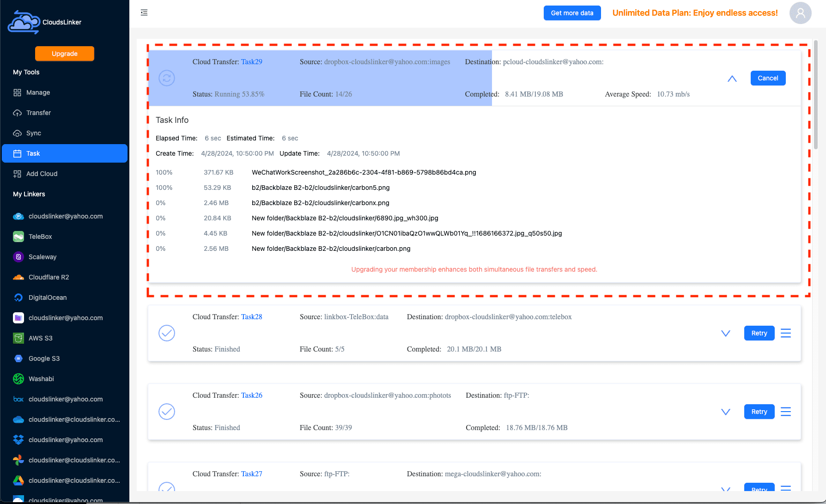Click the Task29 running sync icon

167,78
